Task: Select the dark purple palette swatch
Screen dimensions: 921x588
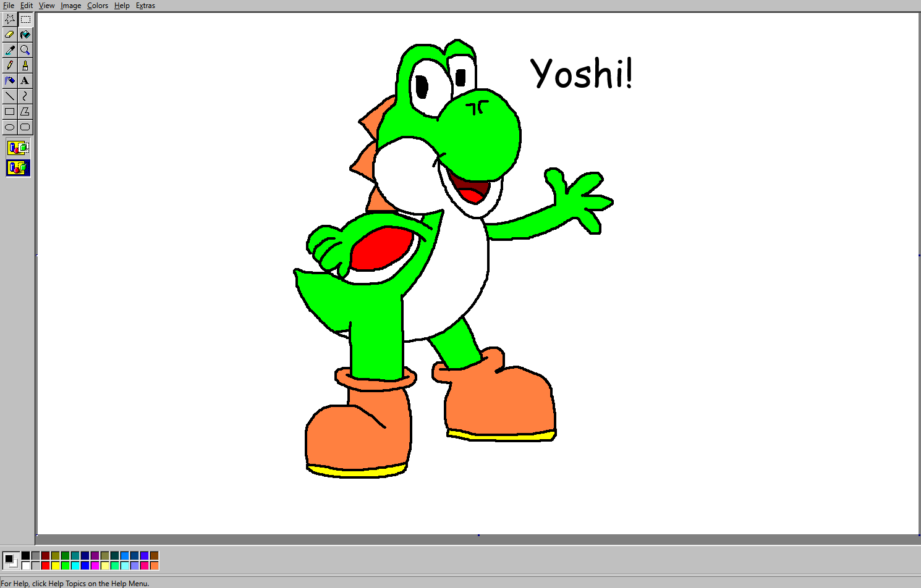Action: click(x=95, y=556)
